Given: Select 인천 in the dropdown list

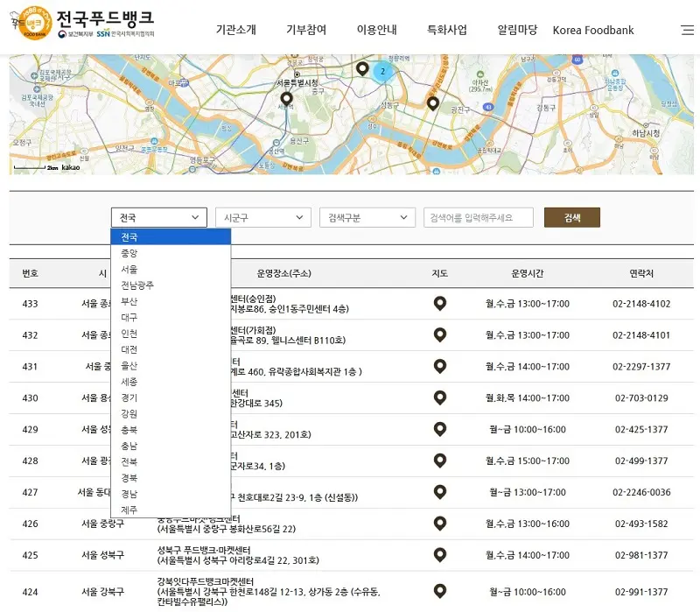Looking at the screenshot, I should click(171, 334).
